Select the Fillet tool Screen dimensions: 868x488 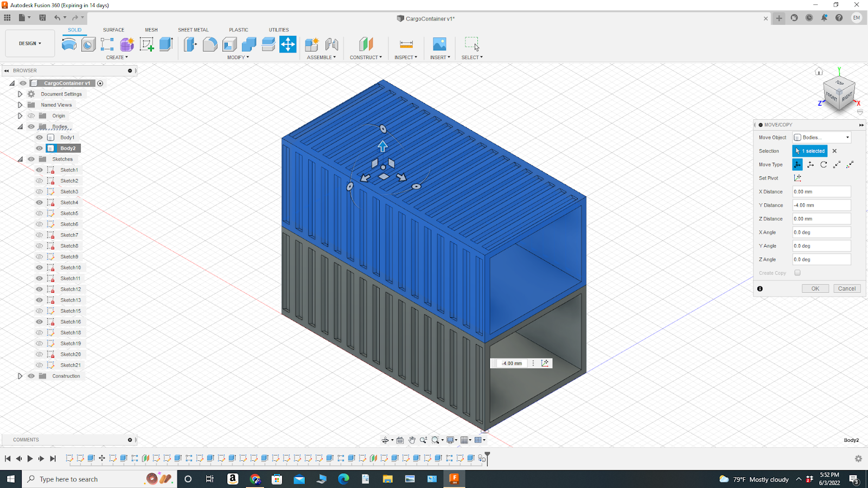[x=210, y=44]
